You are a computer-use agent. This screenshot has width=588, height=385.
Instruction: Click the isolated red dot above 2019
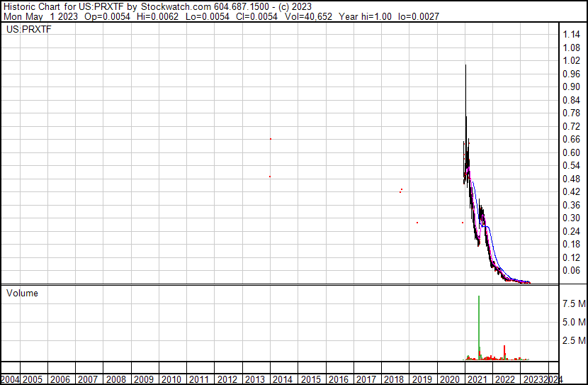click(x=417, y=223)
